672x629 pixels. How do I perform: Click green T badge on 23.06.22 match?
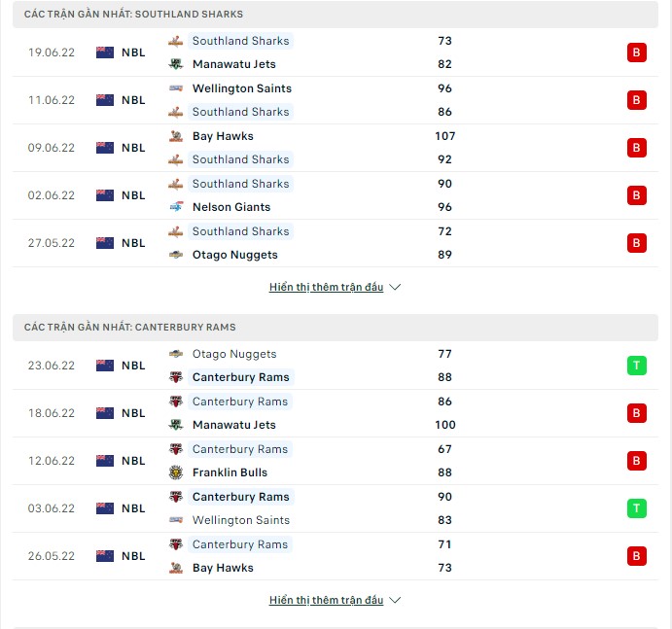(x=636, y=366)
